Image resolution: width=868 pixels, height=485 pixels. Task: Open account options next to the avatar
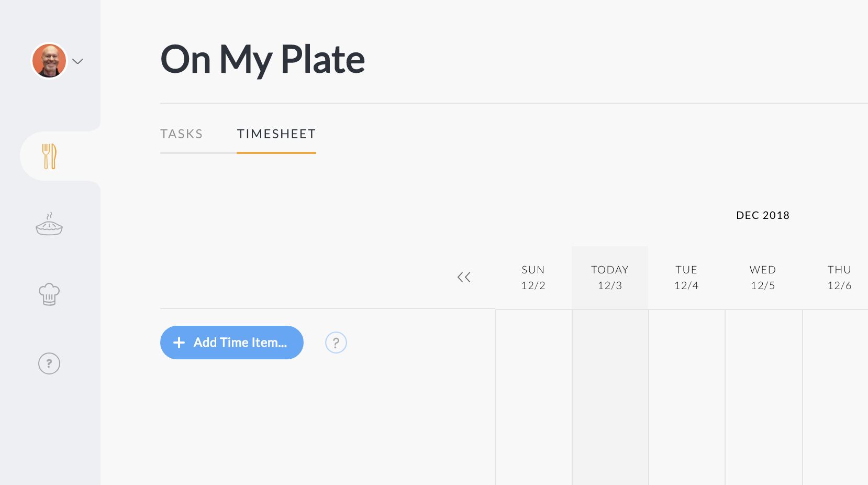point(77,61)
